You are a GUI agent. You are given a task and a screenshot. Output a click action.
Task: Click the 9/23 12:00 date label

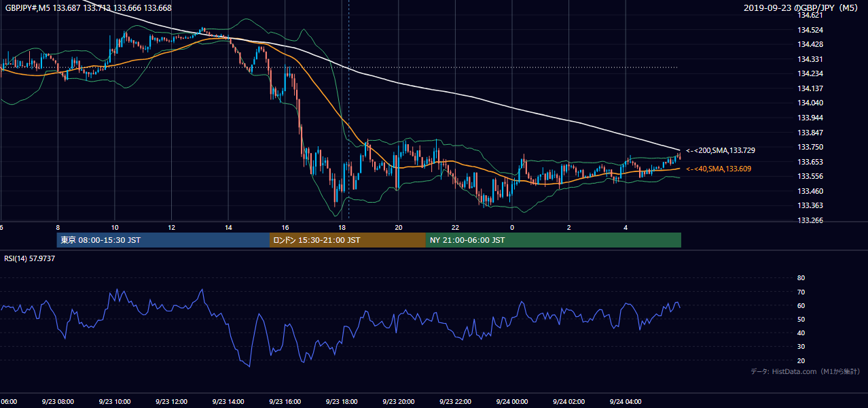(171, 401)
